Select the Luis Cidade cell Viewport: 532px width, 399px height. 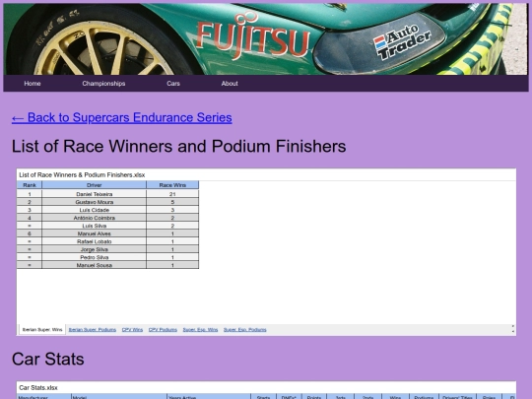click(x=95, y=210)
